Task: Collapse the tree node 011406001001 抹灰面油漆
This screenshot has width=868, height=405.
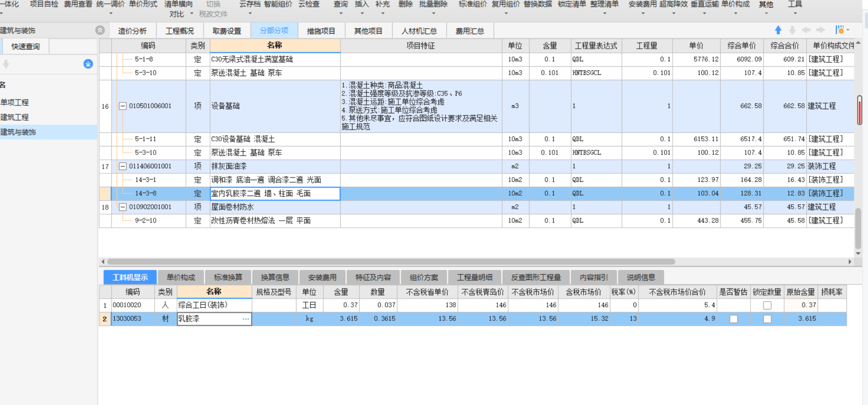Action: pos(122,166)
